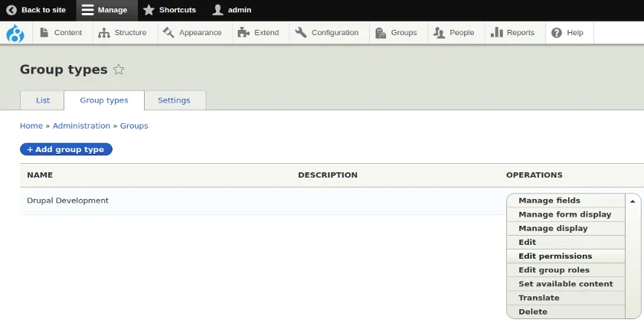
Task: Click the Back to site arrow icon
Action: (x=11, y=10)
